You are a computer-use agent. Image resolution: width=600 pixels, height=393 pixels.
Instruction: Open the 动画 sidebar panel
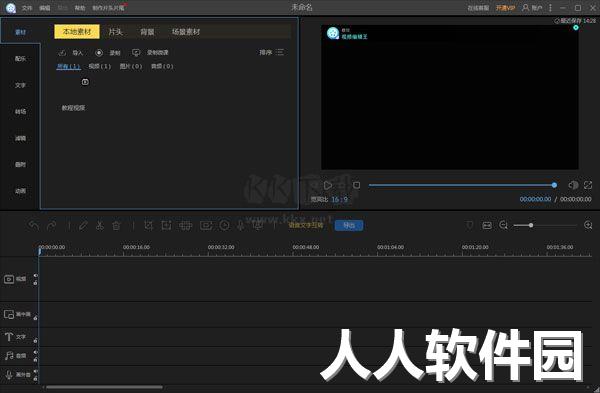20,191
